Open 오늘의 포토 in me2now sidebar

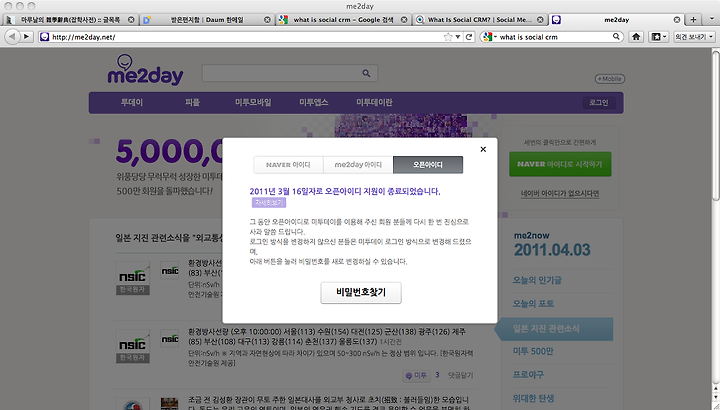coord(533,303)
